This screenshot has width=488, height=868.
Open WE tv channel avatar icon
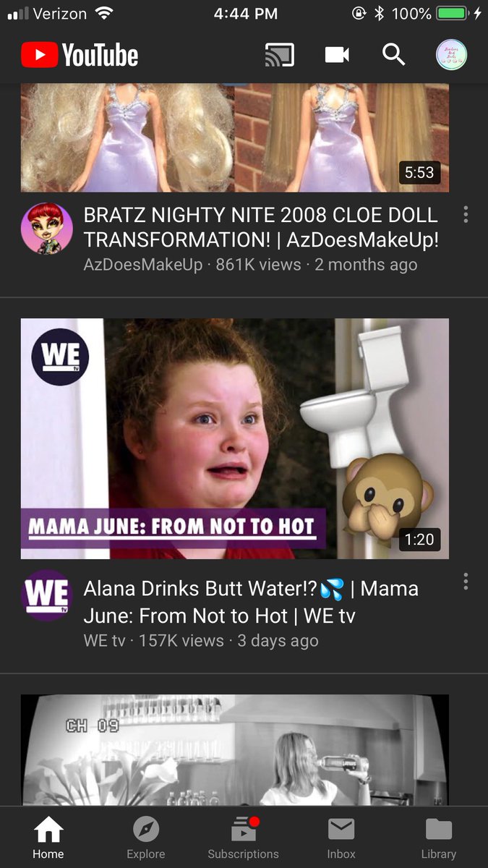click(x=47, y=595)
